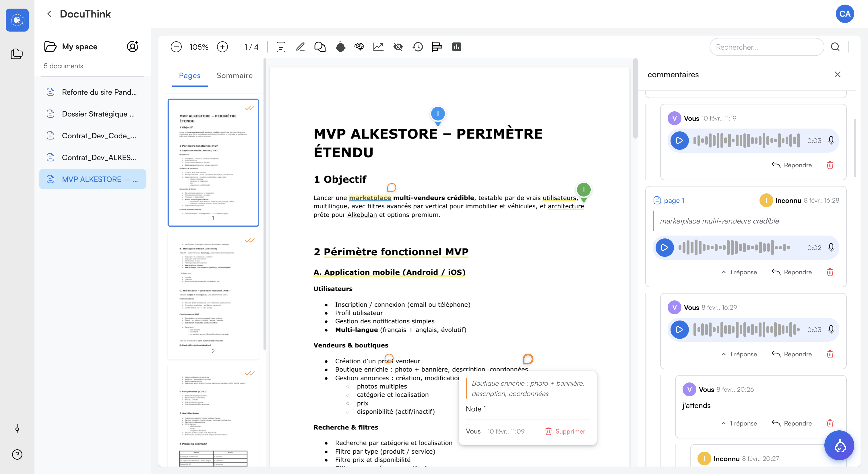
Task: Delete Inconnu's 16:28 comment
Action: coord(830,272)
